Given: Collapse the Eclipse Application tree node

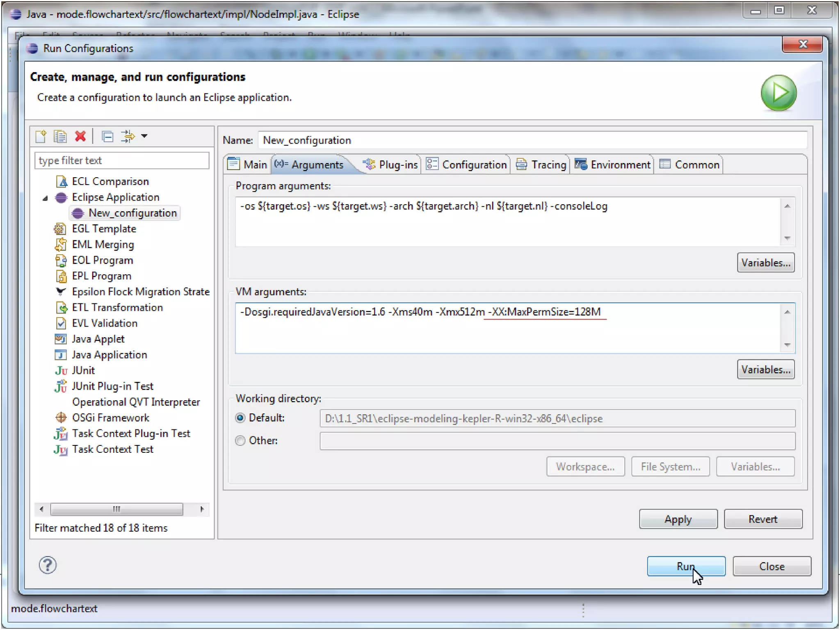Looking at the screenshot, I should pos(45,198).
